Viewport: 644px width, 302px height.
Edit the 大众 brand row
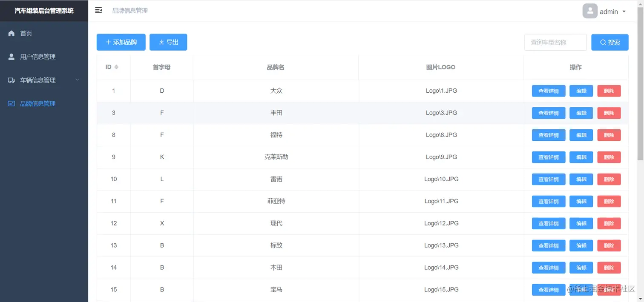coord(581,91)
